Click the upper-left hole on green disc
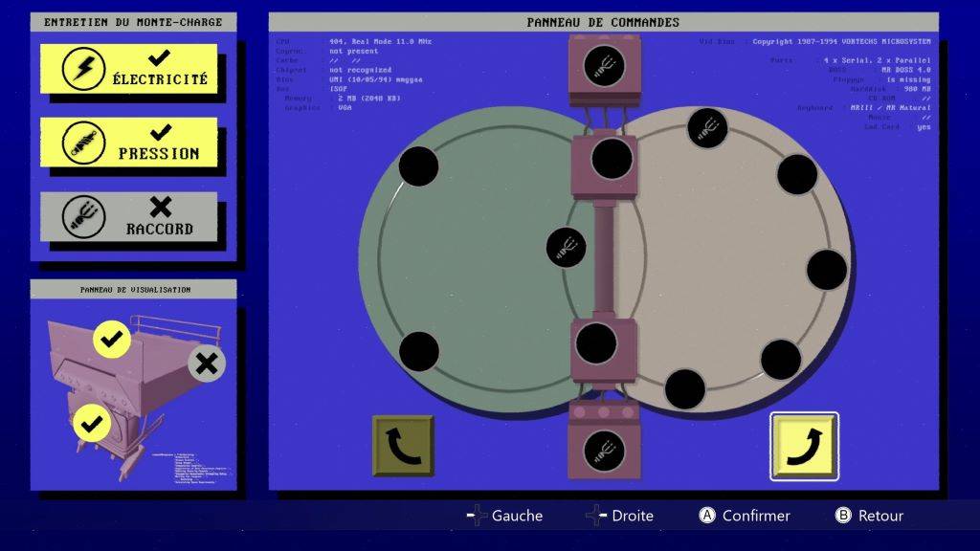980x551 pixels. 419,166
